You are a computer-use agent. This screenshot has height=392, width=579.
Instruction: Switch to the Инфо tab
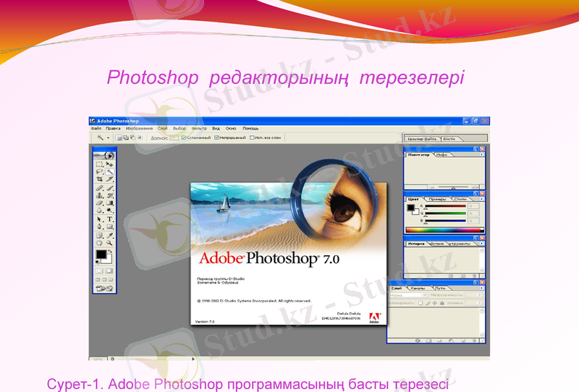pyautogui.click(x=441, y=155)
